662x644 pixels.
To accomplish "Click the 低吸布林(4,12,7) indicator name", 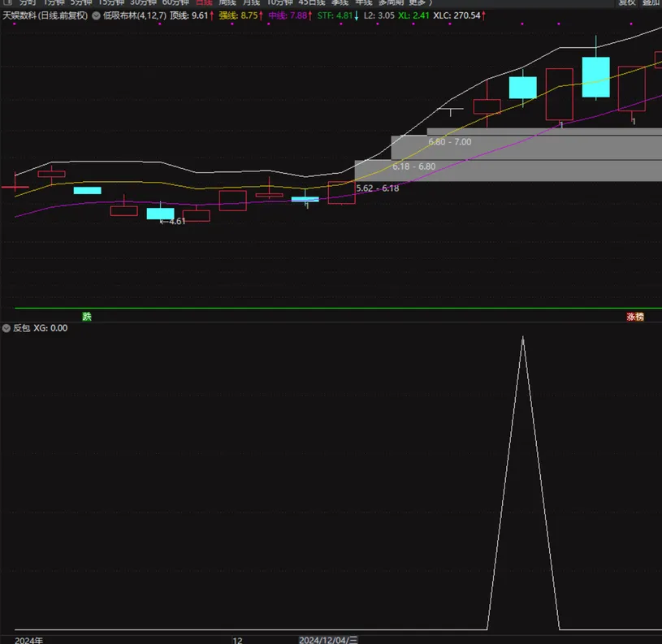I will pos(135,15).
